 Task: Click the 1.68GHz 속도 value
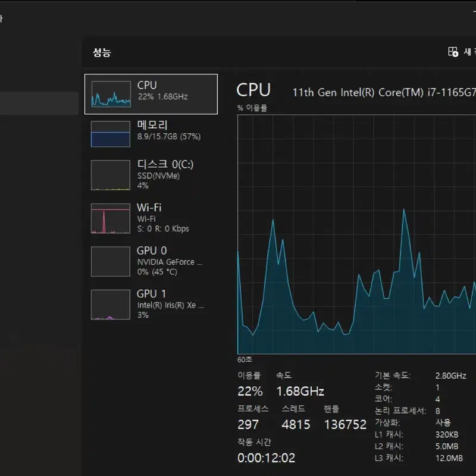click(x=300, y=391)
